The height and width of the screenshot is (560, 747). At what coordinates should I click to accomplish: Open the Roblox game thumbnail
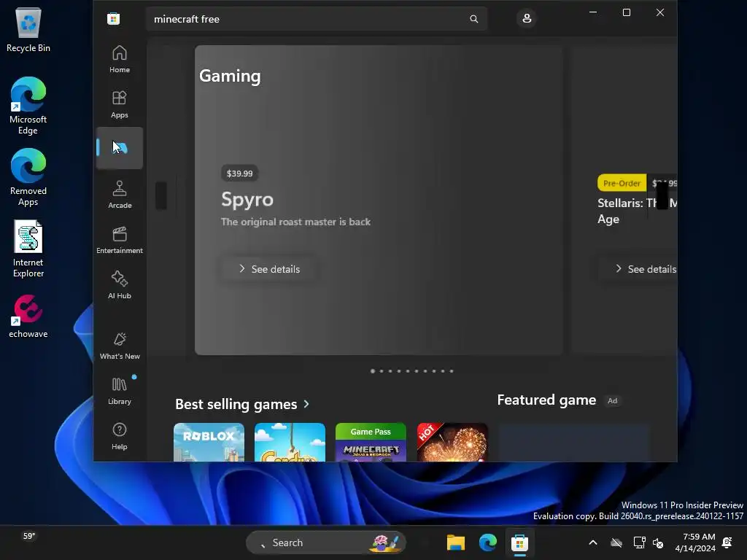coord(209,443)
